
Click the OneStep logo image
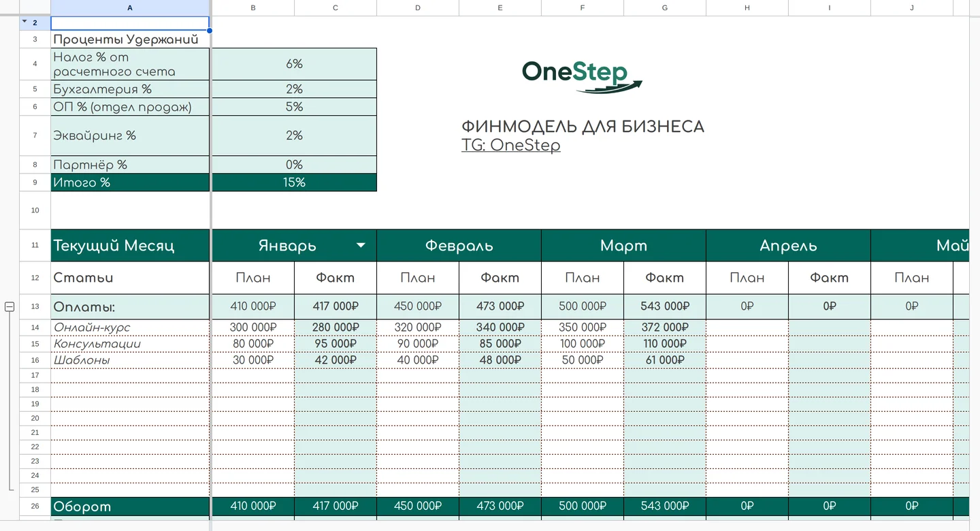tap(582, 76)
